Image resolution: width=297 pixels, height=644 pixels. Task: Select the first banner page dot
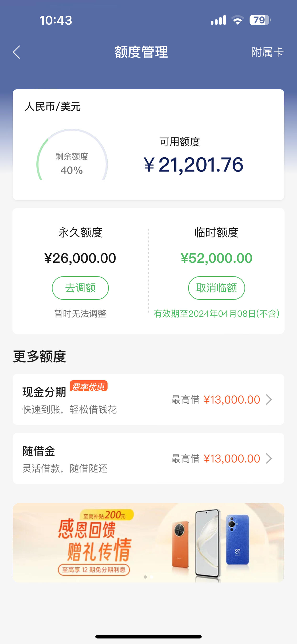tap(145, 577)
